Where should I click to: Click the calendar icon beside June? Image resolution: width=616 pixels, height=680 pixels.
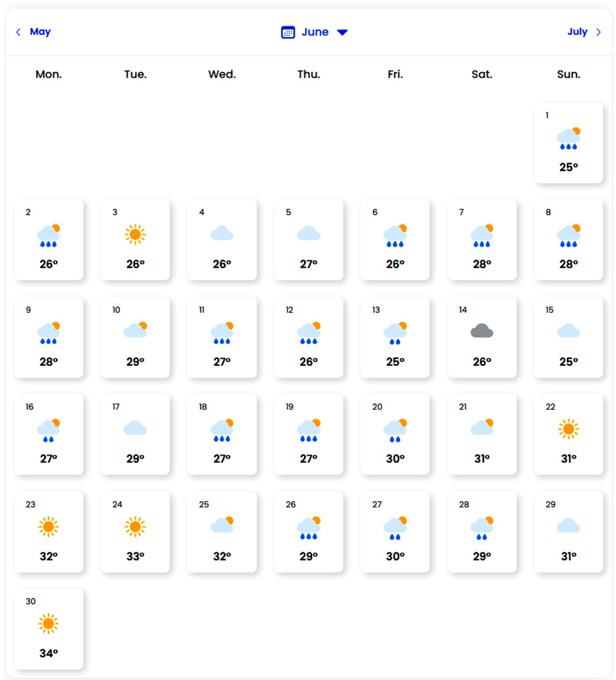click(x=288, y=32)
